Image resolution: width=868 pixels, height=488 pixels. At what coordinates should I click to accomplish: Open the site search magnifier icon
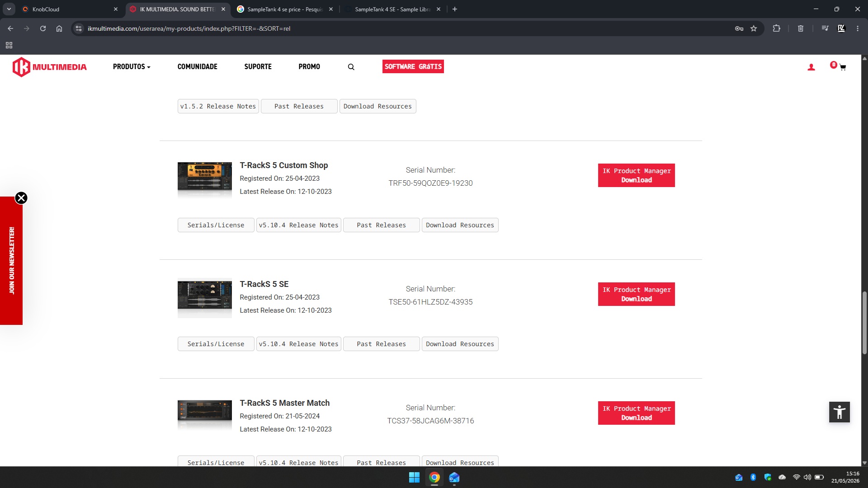pos(351,67)
